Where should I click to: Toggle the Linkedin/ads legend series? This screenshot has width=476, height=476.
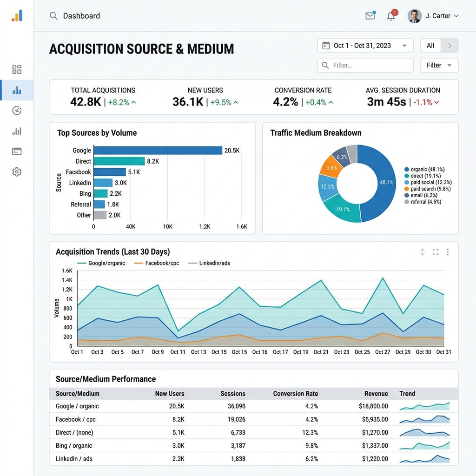[209, 263]
